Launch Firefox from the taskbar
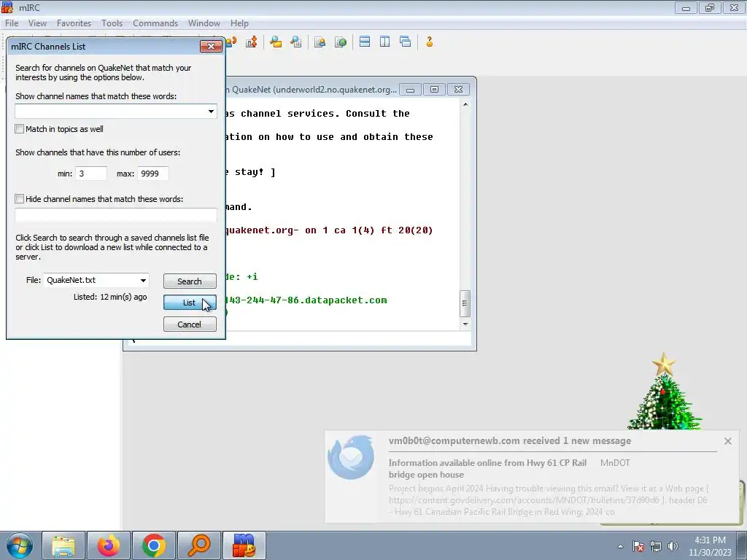Viewport: 747px width, 560px height. (108, 545)
